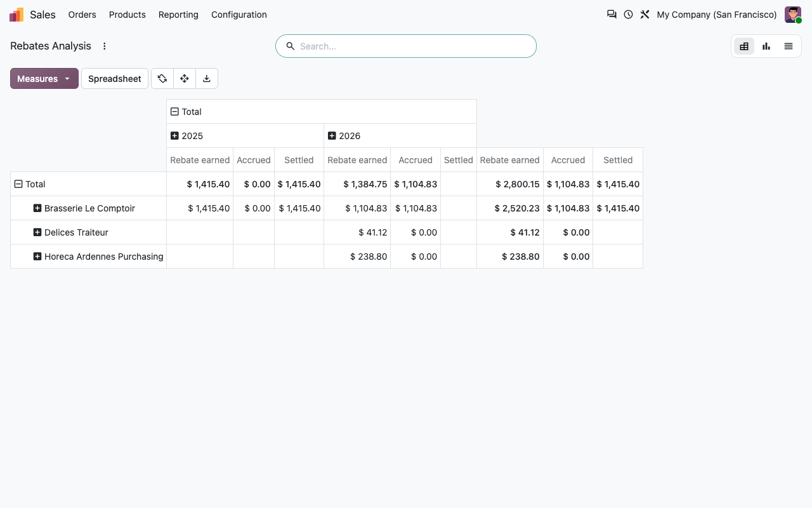
Task: Click the Spreadsheet button
Action: [x=115, y=79]
